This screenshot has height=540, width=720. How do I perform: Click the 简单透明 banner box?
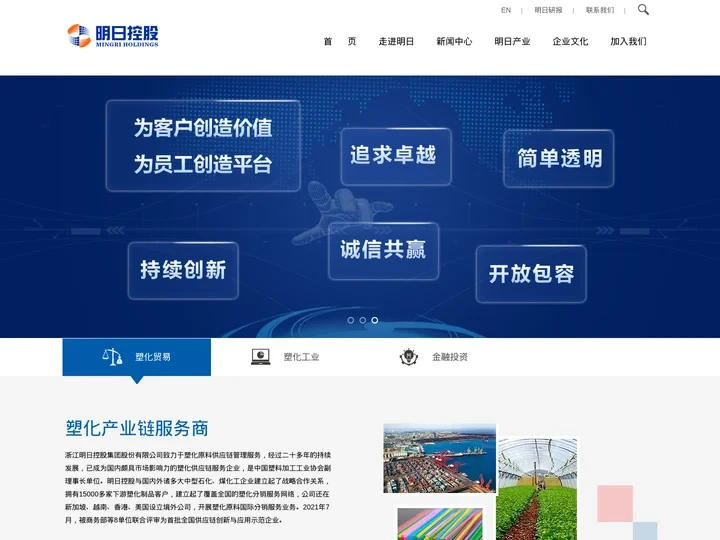pyautogui.click(x=558, y=158)
